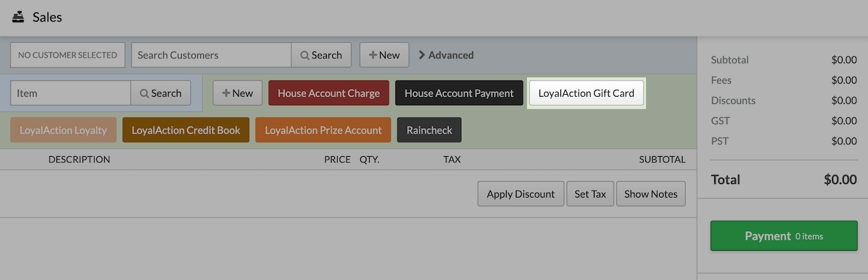Focus the Search Customers field
This screenshot has width=868, height=280.
tap(211, 55)
